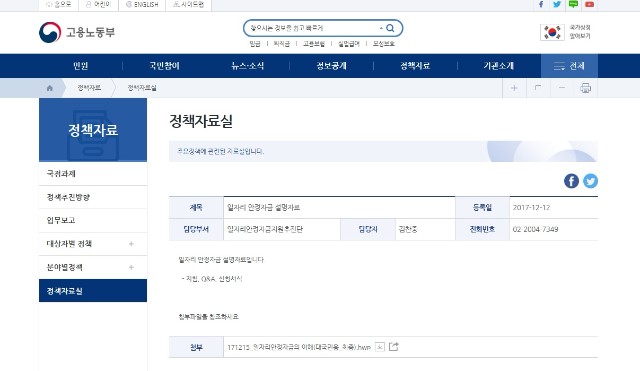Open attached hwp file share icon
Viewport: 640px width, 371px height.
393,347
